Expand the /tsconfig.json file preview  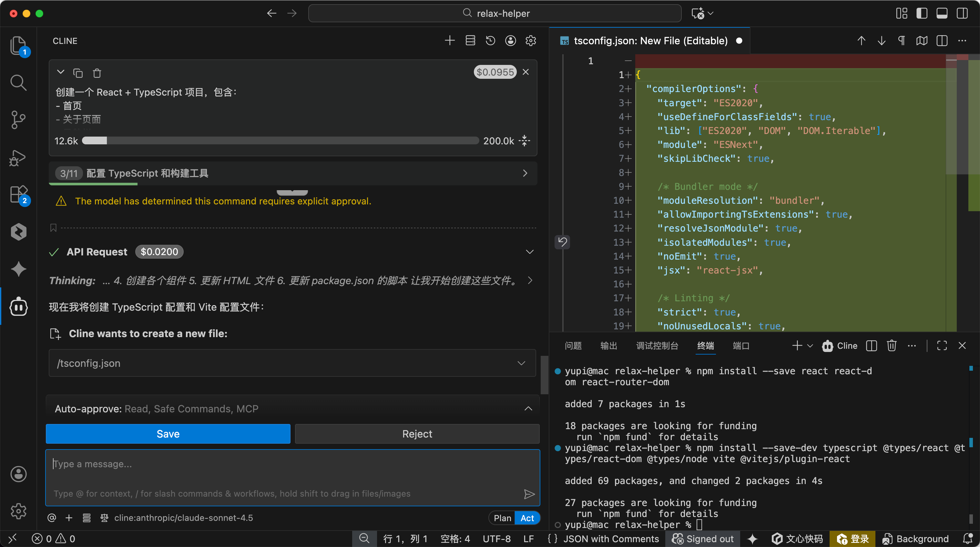521,363
